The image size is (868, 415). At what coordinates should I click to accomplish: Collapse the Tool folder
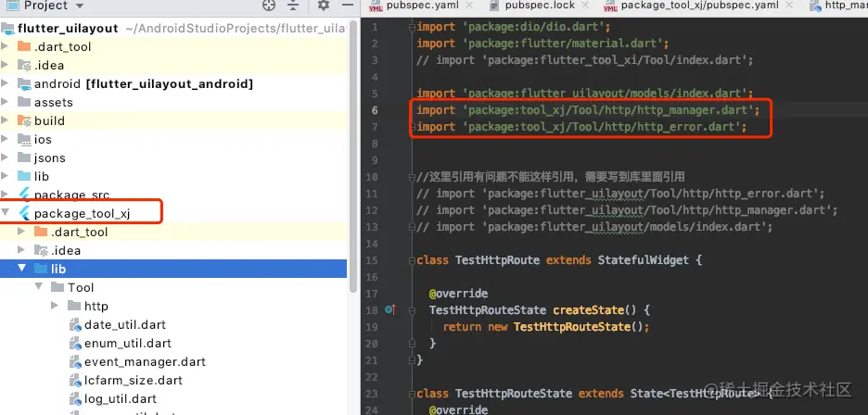point(38,287)
